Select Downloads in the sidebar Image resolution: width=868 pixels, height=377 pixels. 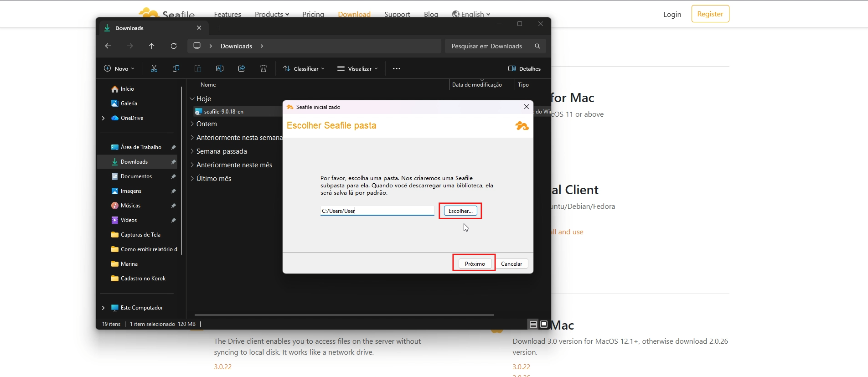pos(137,162)
